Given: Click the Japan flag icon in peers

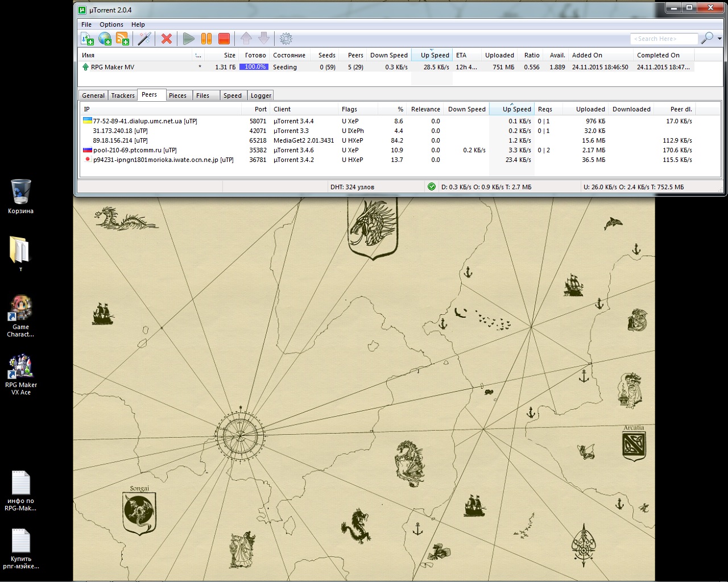Looking at the screenshot, I should coord(88,159).
